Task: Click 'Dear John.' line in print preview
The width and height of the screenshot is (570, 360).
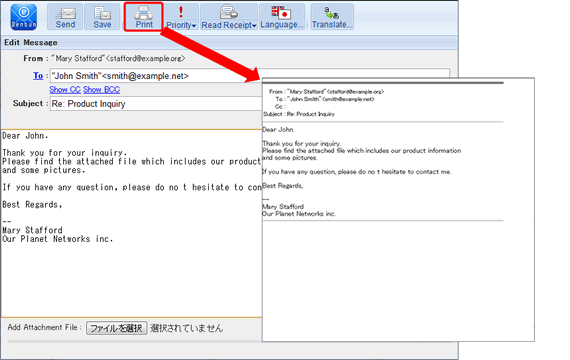Action: (278, 129)
